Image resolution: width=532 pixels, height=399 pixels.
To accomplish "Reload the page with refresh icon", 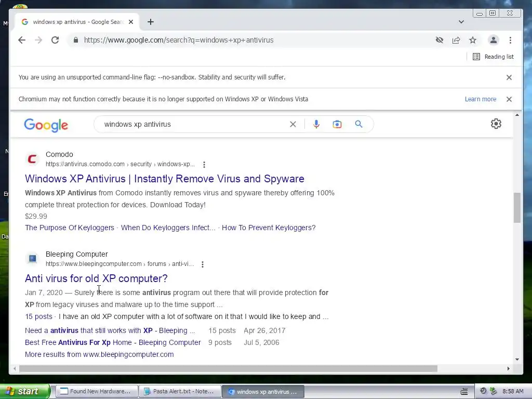I will [55, 40].
